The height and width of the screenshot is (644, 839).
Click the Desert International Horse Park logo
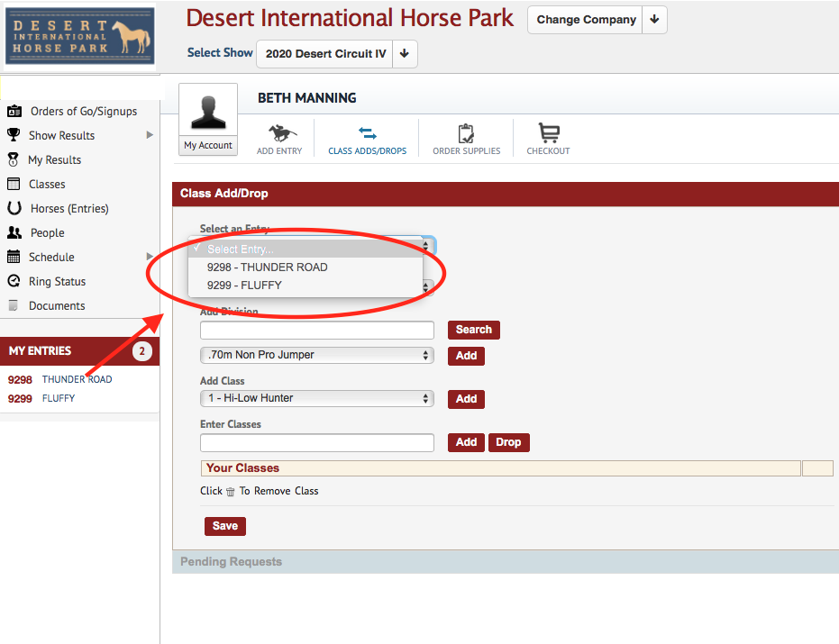click(80, 37)
